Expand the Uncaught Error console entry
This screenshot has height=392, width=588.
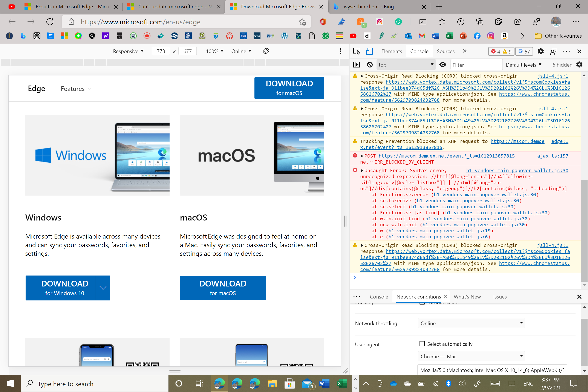pos(362,171)
